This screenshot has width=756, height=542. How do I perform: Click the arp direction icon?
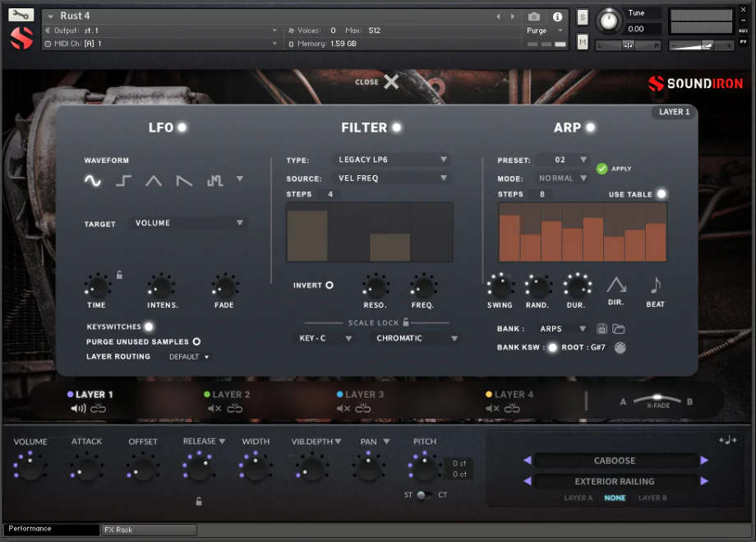coord(616,285)
